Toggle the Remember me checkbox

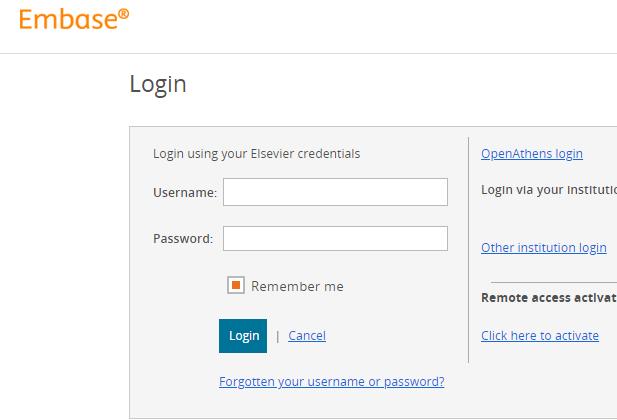click(x=236, y=285)
